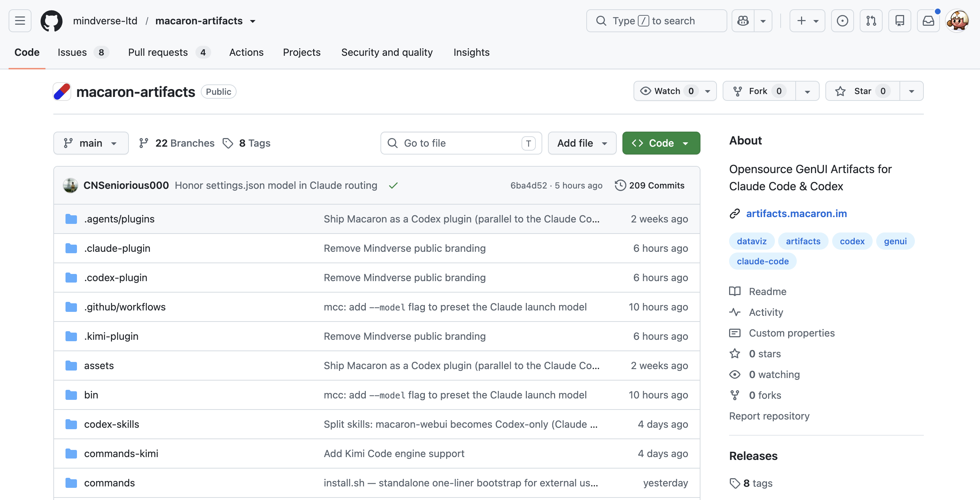Image resolution: width=980 pixels, height=500 pixels.
Task: Open the .agents/plugins folder icon
Action: click(x=71, y=219)
